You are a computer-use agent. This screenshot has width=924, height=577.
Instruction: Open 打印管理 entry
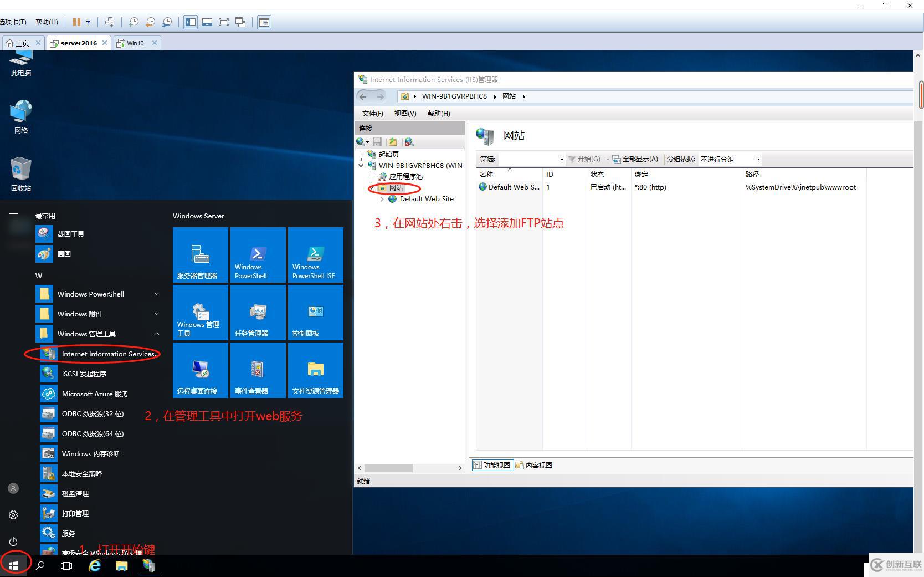click(100, 513)
